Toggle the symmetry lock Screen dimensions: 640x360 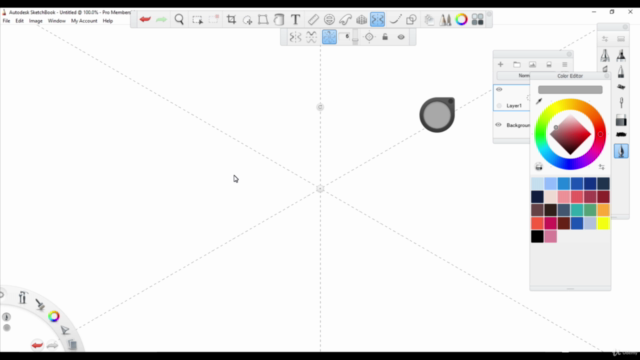385,37
